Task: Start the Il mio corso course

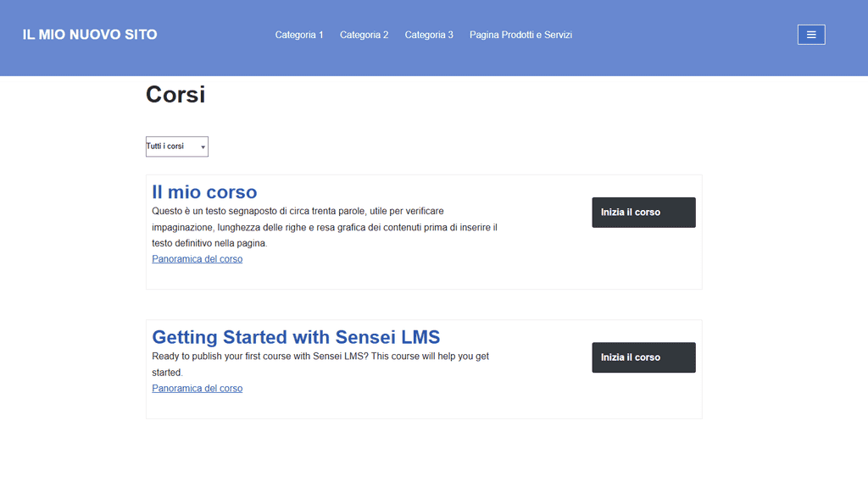Action: 643,213
